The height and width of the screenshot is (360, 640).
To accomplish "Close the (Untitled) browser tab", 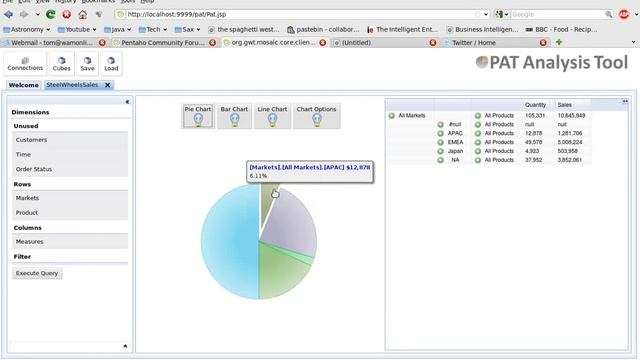I will (x=433, y=42).
